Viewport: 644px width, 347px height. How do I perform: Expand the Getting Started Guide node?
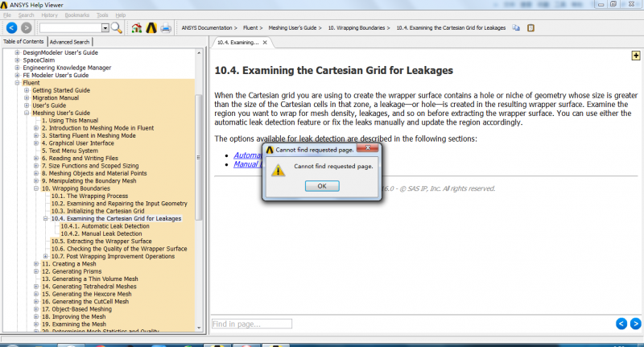[27, 90]
